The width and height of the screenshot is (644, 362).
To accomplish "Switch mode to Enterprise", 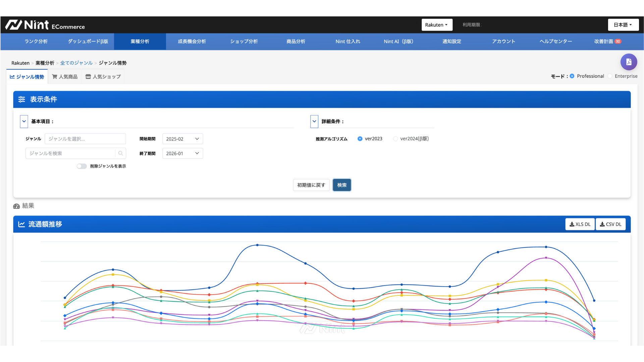I will (609, 76).
